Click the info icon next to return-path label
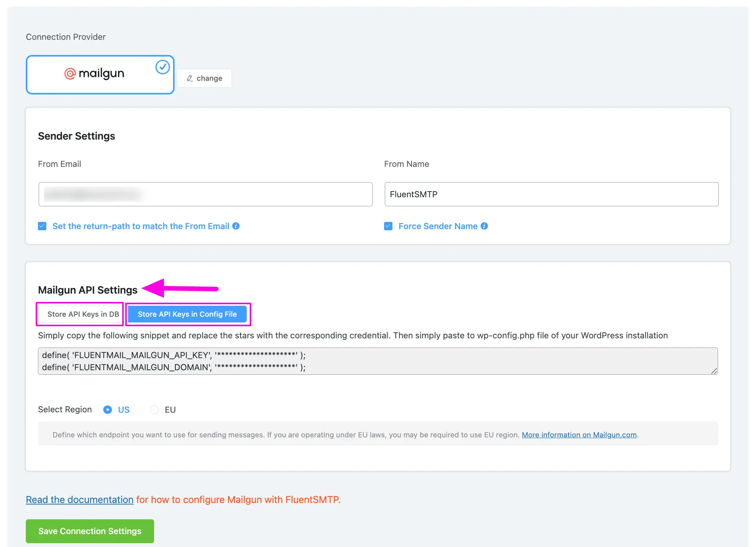Viewport: 756px width, 547px height. click(236, 226)
